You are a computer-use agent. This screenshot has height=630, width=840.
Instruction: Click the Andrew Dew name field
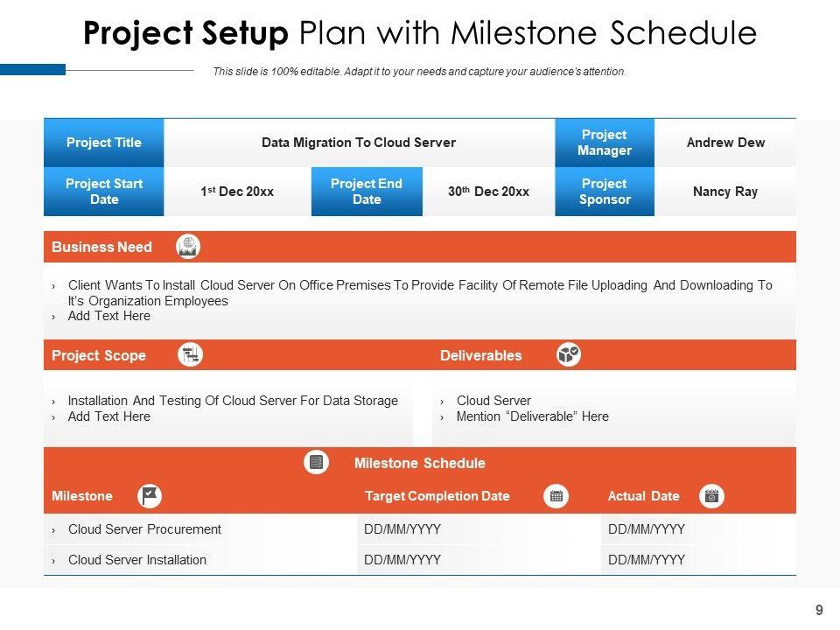[x=725, y=143]
